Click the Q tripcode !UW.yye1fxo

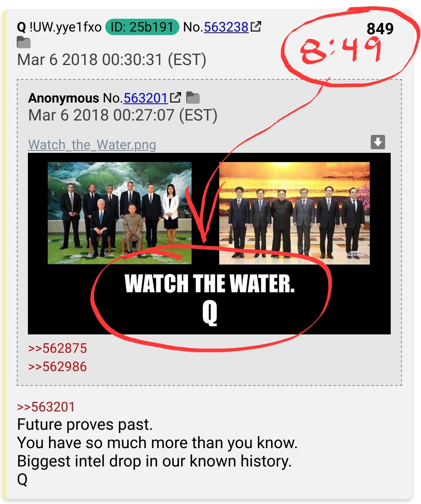tap(65, 27)
